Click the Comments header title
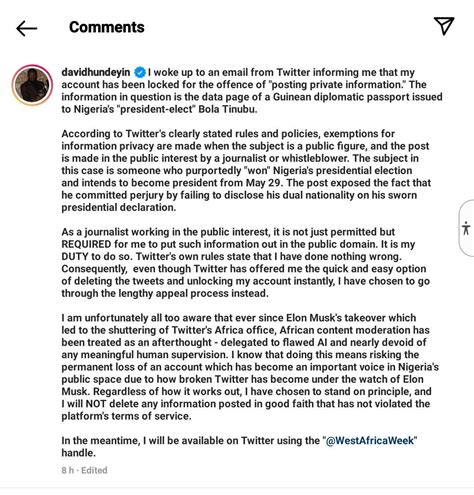 pyautogui.click(x=107, y=27)
